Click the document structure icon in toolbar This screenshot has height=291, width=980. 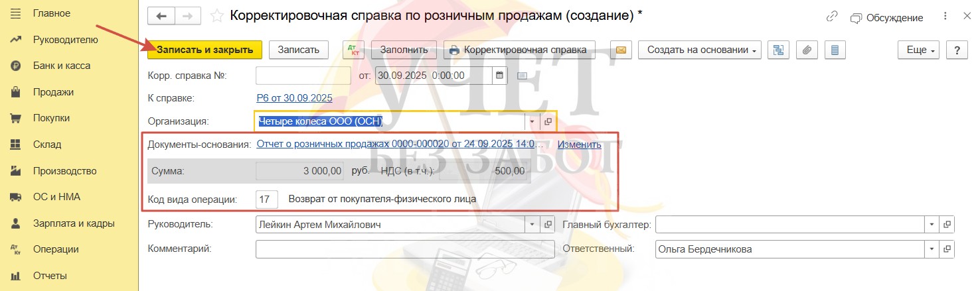tap(777, 50)
